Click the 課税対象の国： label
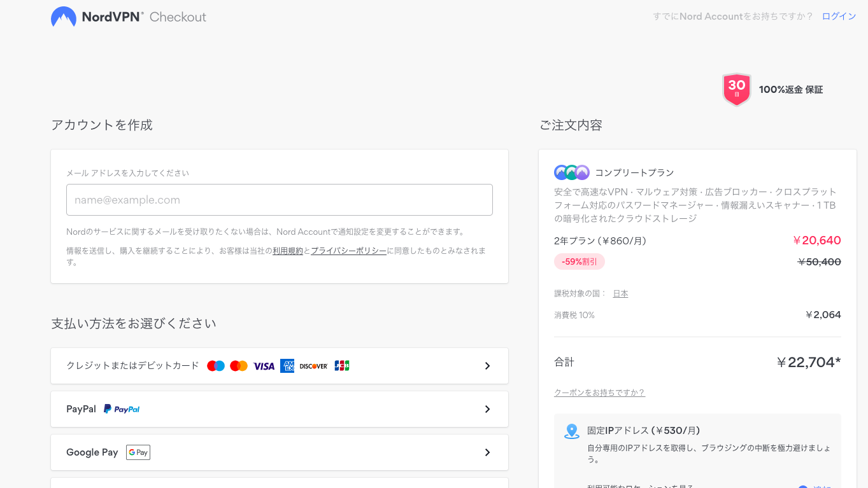The height and width of the screenshot is (488, 868). coord(580,293)
